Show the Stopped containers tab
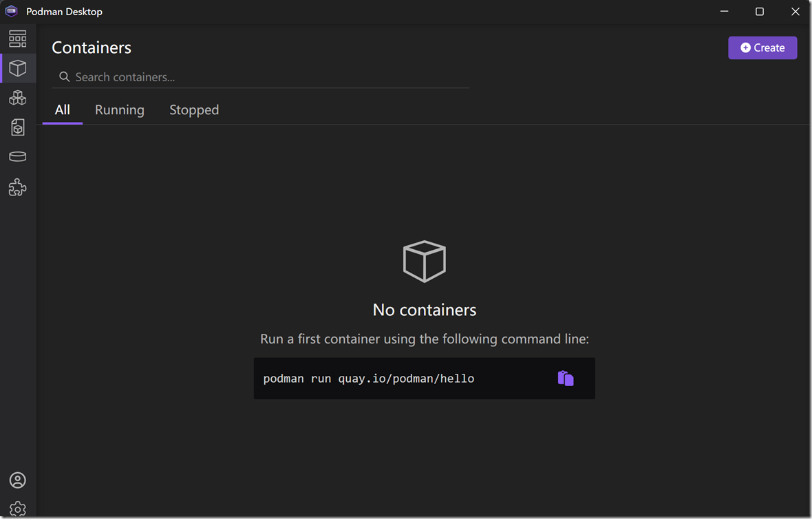 pos(194,110)
